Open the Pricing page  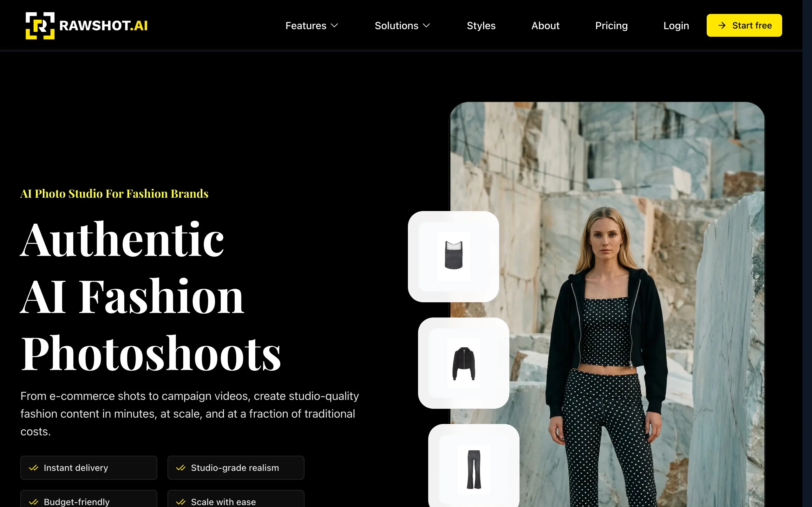point(611,25)
